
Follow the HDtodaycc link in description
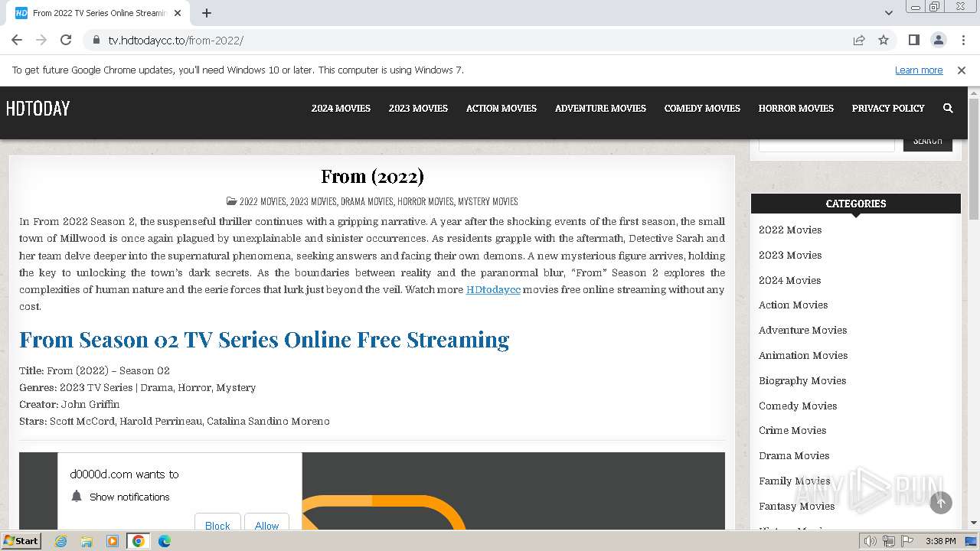(x=493, y=289)
